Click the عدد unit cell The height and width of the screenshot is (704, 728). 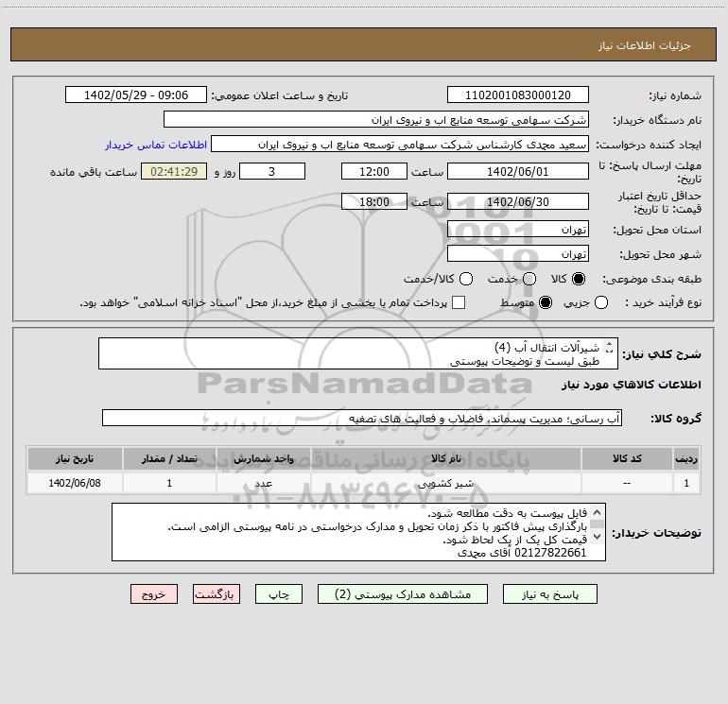tap(263, 483)
